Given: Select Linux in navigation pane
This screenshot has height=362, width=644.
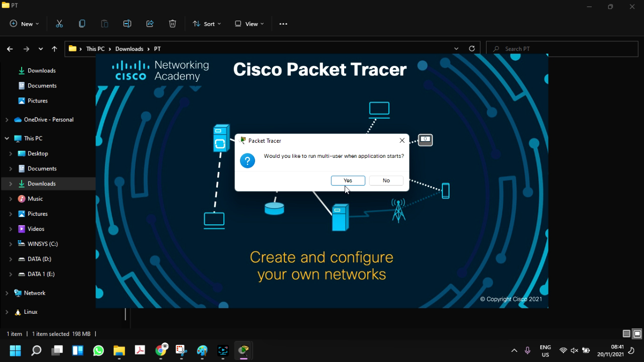Looking at the screenshot, I should click(30, 312).
